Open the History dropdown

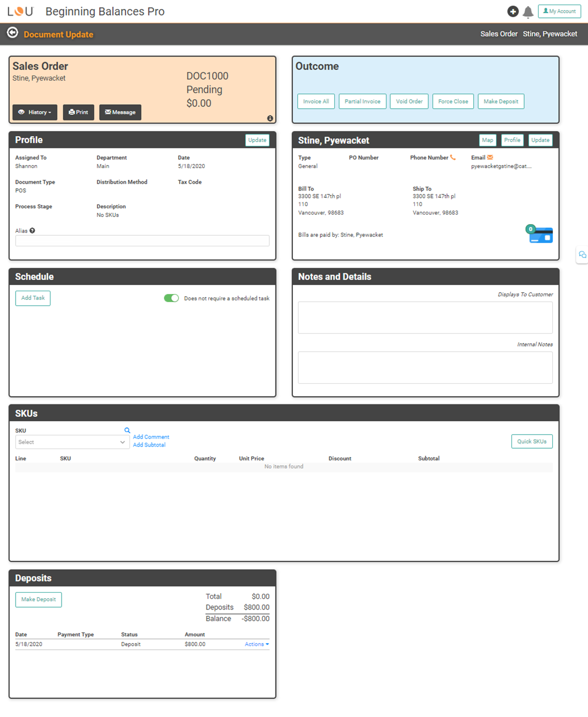(x=35, y=112)
